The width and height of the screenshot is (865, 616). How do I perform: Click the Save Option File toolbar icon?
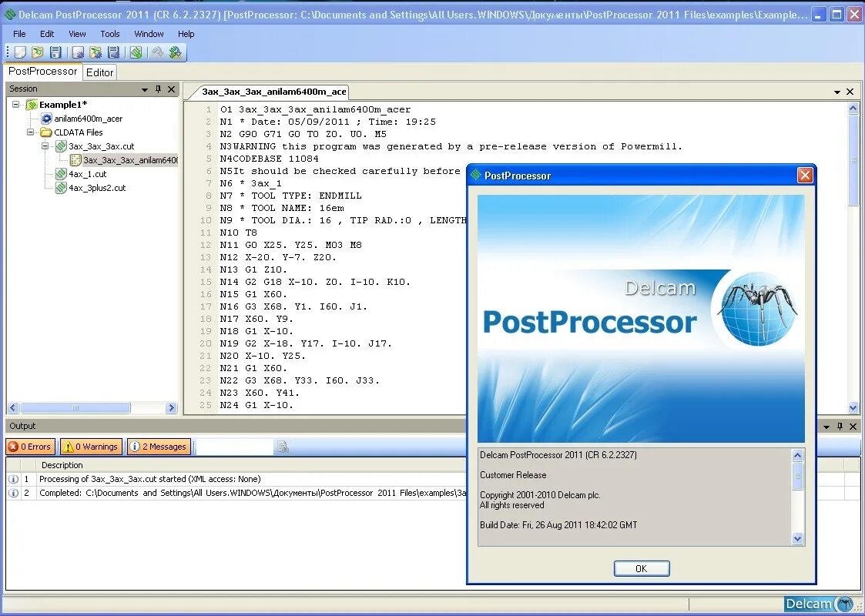(114, 52)
